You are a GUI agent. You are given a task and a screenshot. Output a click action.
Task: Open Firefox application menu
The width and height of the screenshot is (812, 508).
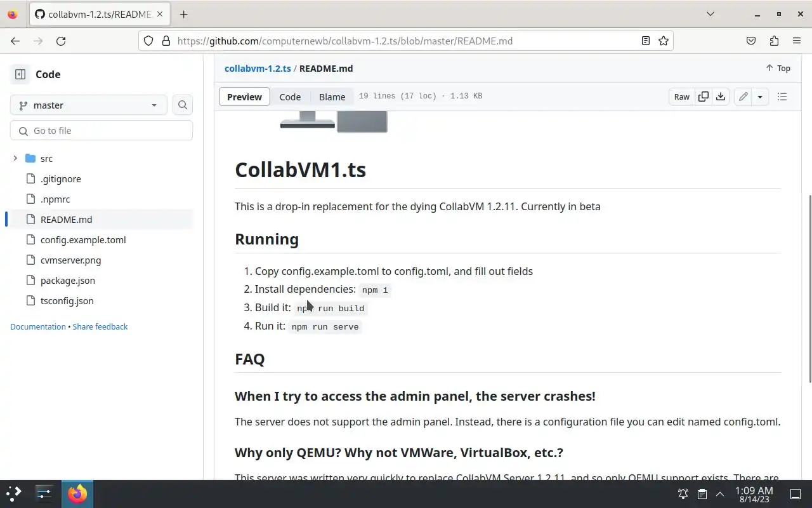tap(797, 41)
